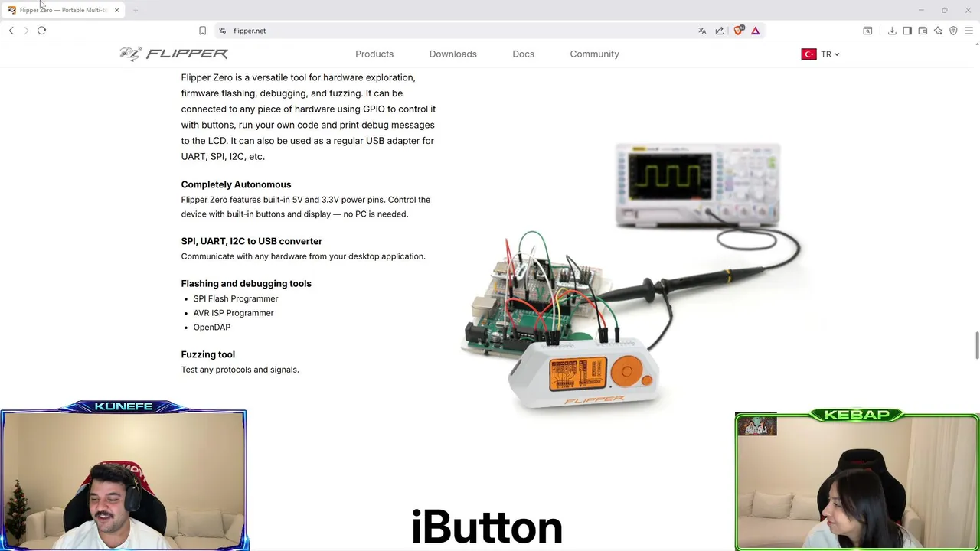The image size is (980, 551).
Task: Open the Downloads menu item
Action: [453, 54]
